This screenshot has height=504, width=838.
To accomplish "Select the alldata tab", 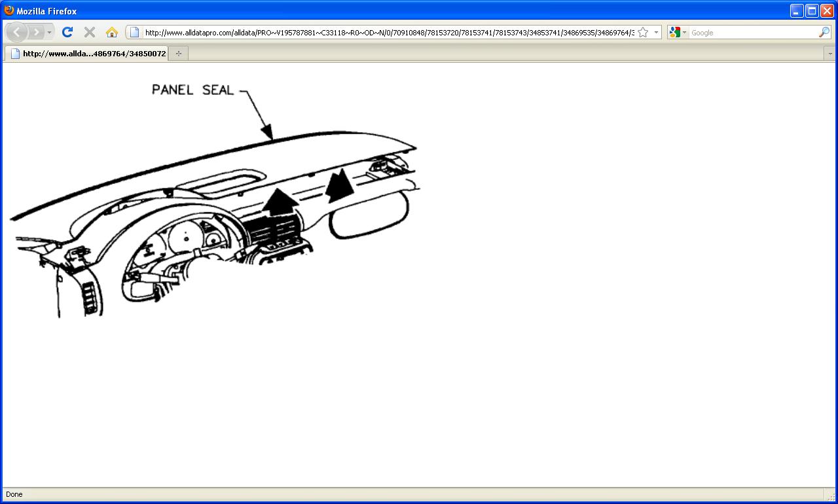I will pyautogui.click(x=86, y=54).
